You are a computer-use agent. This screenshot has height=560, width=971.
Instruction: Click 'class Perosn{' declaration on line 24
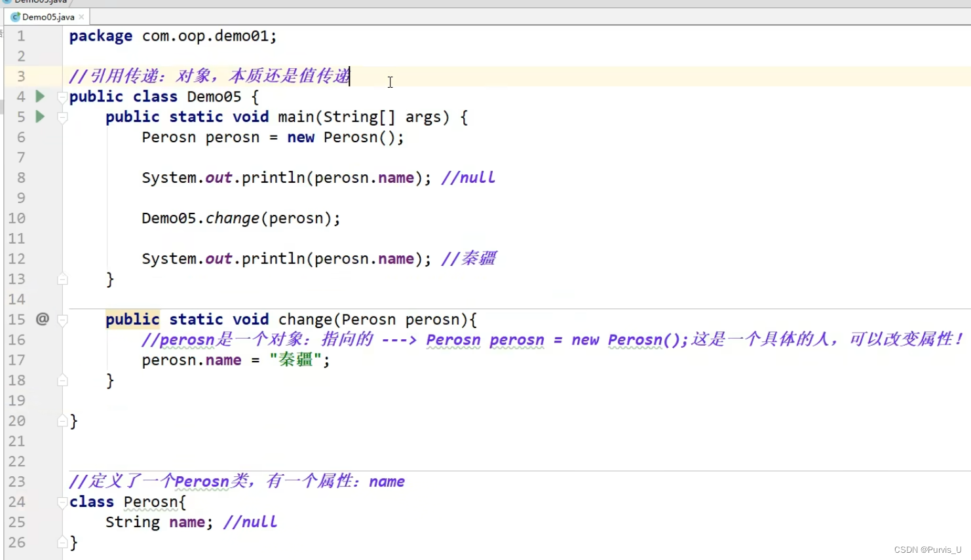click(x=128, y=502)
